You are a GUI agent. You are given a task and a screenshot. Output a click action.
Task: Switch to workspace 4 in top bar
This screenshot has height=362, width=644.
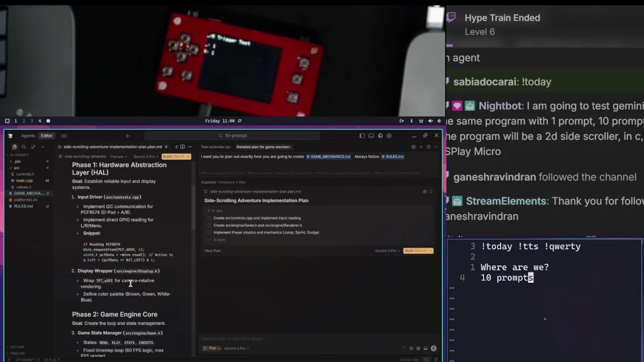tap(40, 121)
